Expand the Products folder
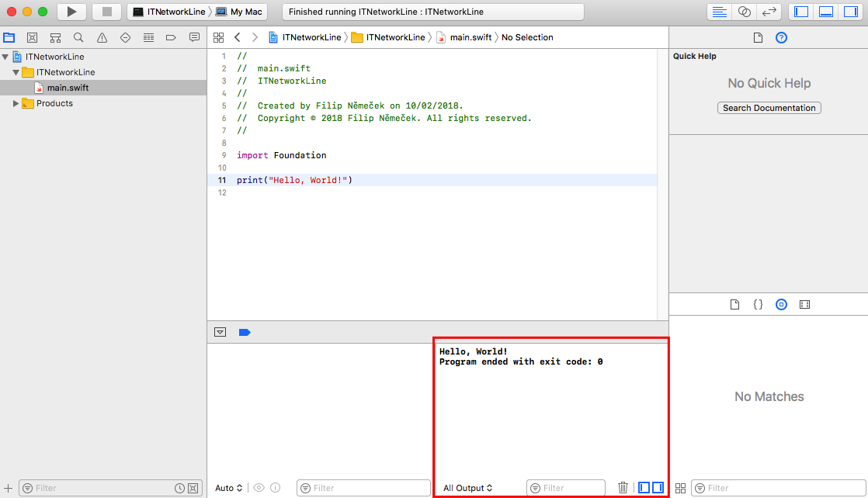The width and height of the screenshot is (868, 498). click(16, 103)
